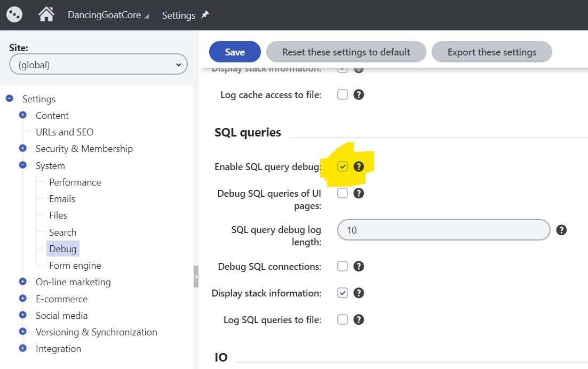Viewport: 588px width, 369px height.
Task: Select the Integration tree label
Action: pyautogui.click(x=58, y=349)
